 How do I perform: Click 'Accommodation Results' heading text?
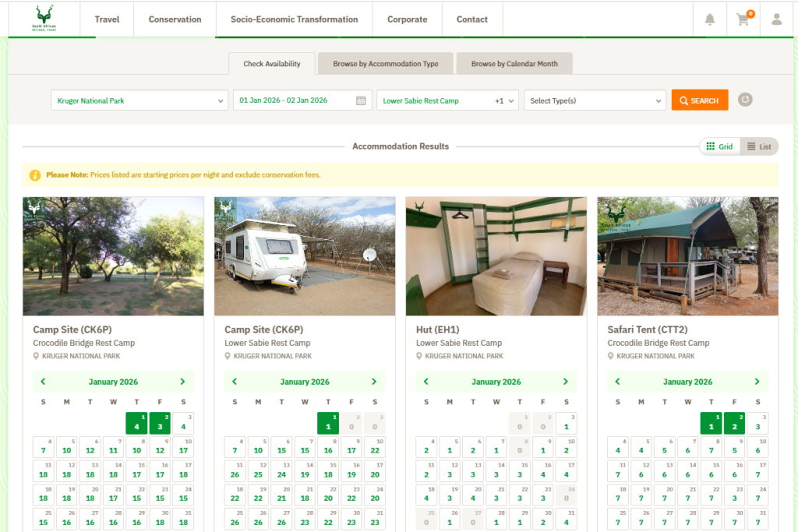[x=401, y=146]
